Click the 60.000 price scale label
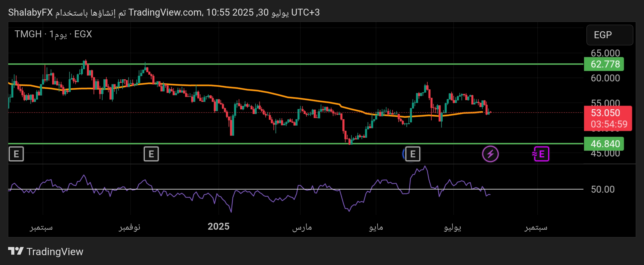The image size is (644, 265). [x=605, y=78]
